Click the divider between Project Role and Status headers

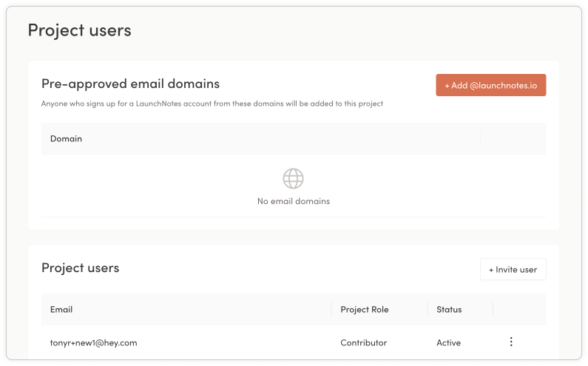pyautogui.click(x=428, y=309)
